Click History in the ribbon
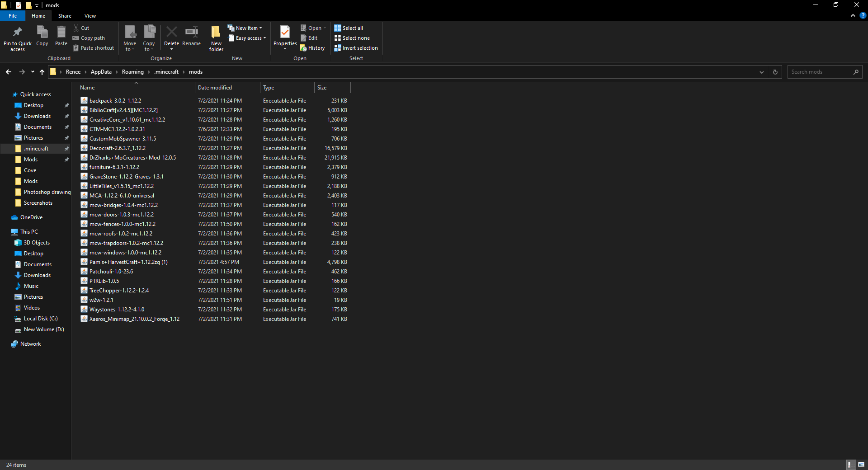Viewport: 868px width, 470px height. point(312,48)
